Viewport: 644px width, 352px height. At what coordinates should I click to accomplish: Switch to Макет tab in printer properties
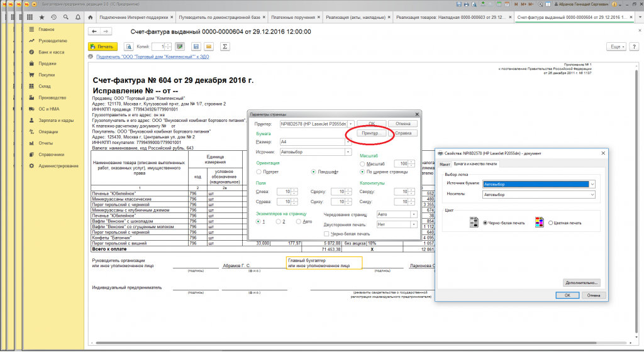445,164
